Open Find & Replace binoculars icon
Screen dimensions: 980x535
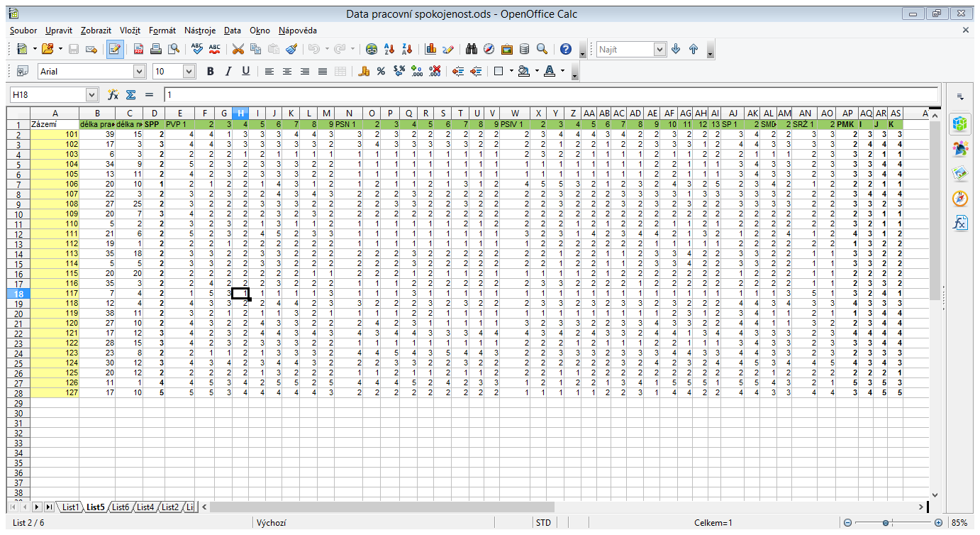tap(472, 49)
